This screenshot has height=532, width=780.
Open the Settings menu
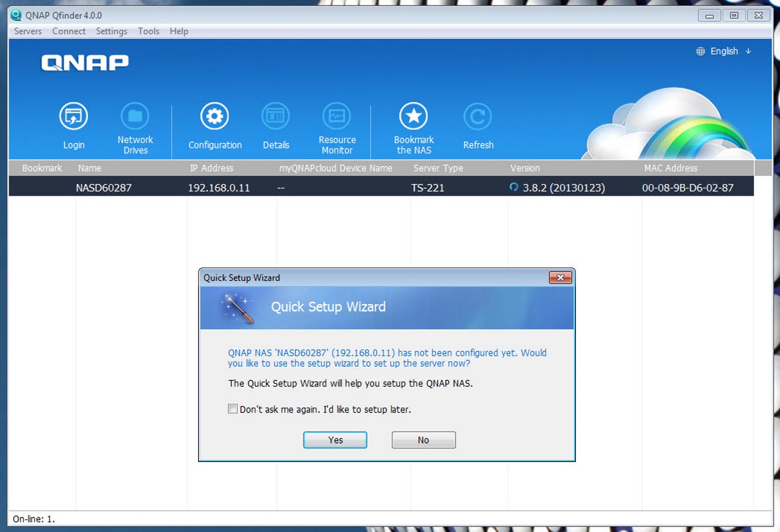point(112,31)
